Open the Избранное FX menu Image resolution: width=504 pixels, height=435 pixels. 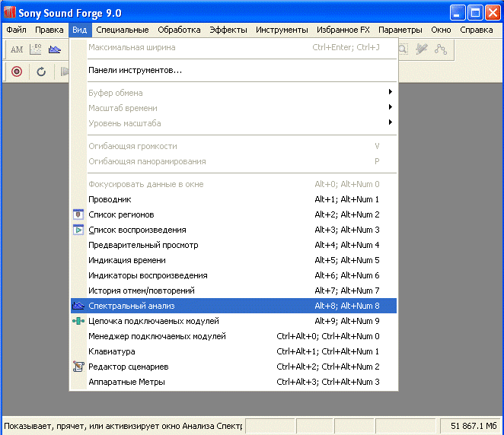tap(343, 30)
